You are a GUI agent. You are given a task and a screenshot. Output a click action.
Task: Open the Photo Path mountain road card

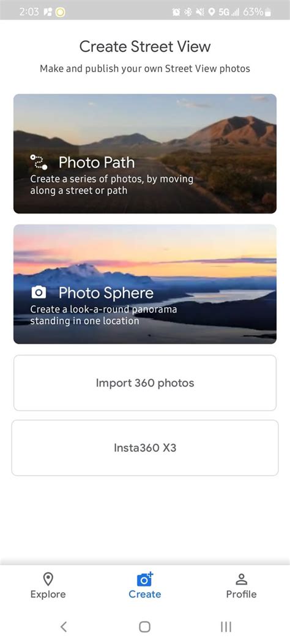tap(145, 154)
